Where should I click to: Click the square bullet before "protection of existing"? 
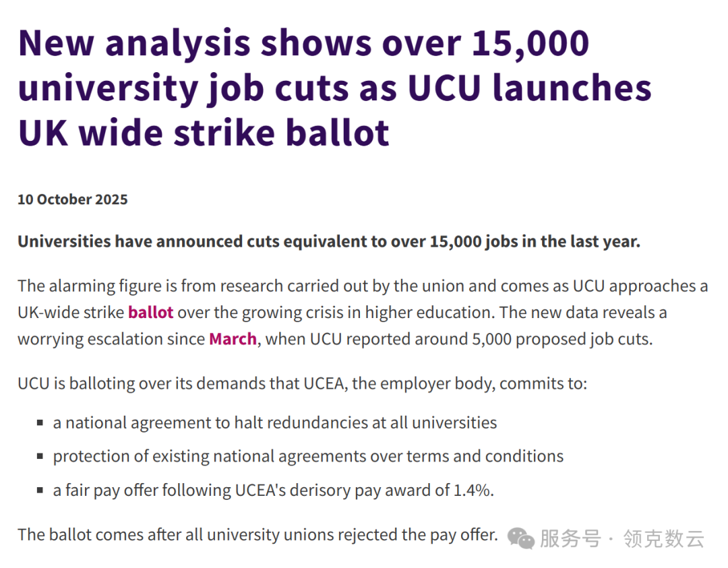(x=40, y=457)
